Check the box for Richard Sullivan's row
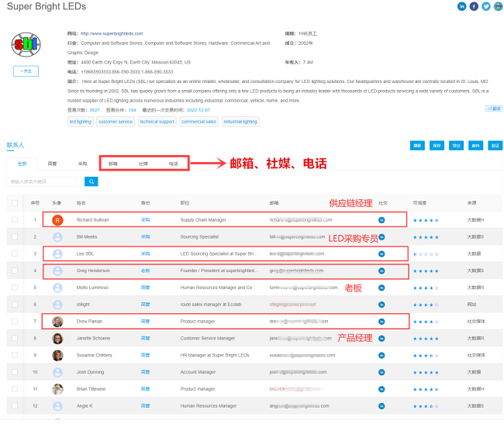 click(15, 220)
